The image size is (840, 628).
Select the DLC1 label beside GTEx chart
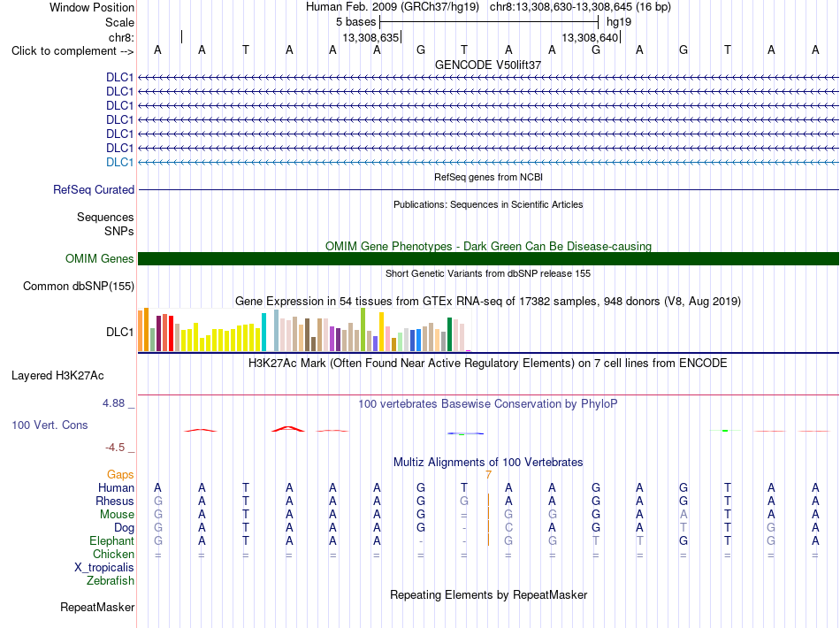point(119,333)
